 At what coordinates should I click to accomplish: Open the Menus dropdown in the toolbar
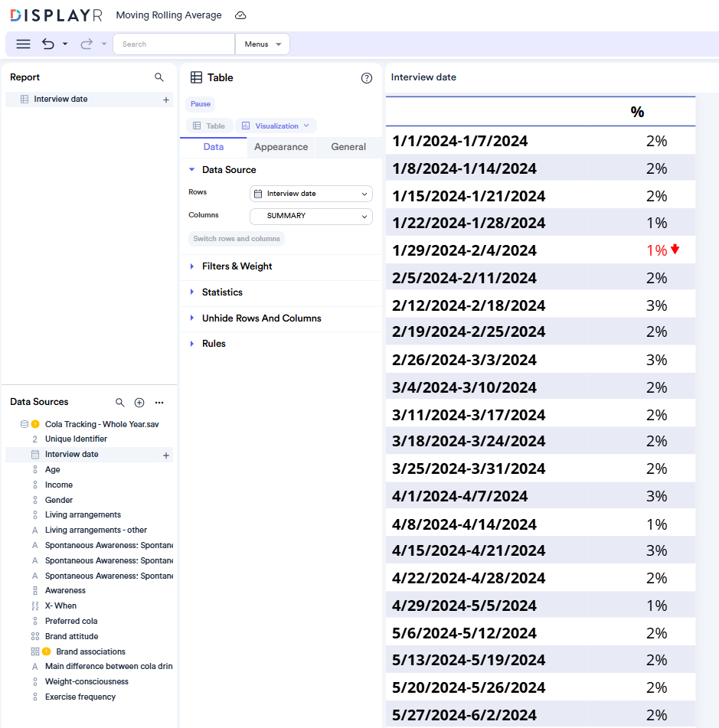tap(262, 44)
